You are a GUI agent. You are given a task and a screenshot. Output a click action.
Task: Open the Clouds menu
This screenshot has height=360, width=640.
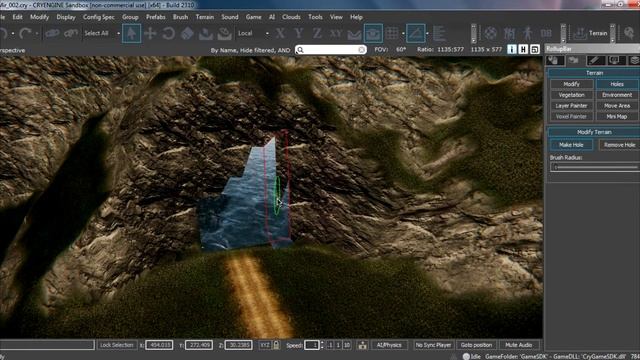tap(291, 17)
